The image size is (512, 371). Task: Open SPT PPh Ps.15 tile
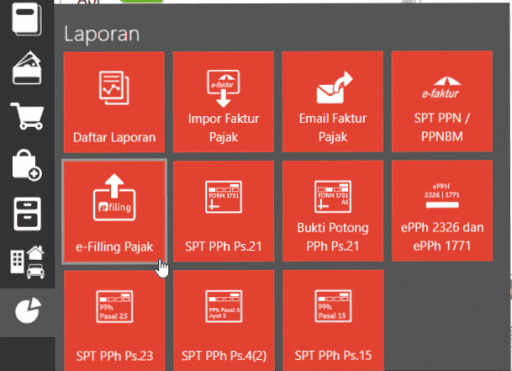pos(333,320)
